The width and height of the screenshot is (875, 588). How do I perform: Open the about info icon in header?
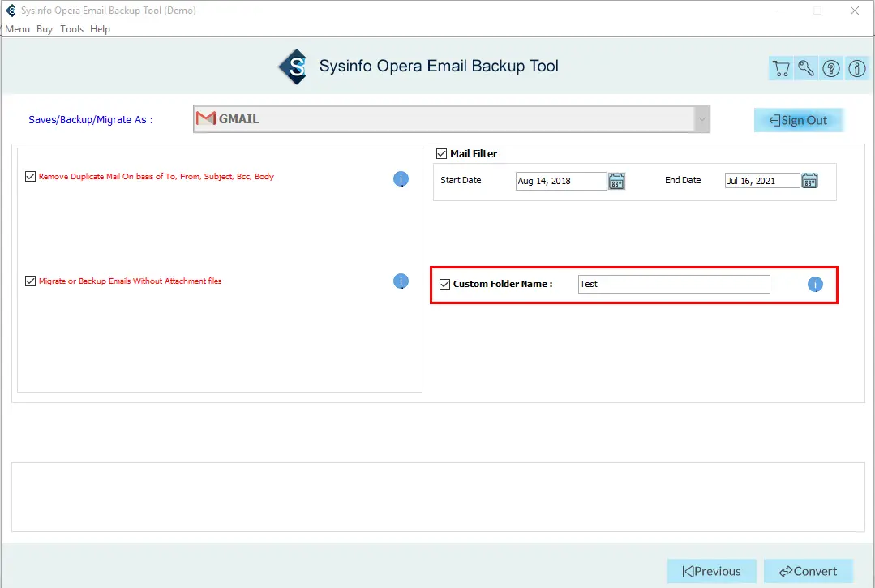[x=856, y=69]
